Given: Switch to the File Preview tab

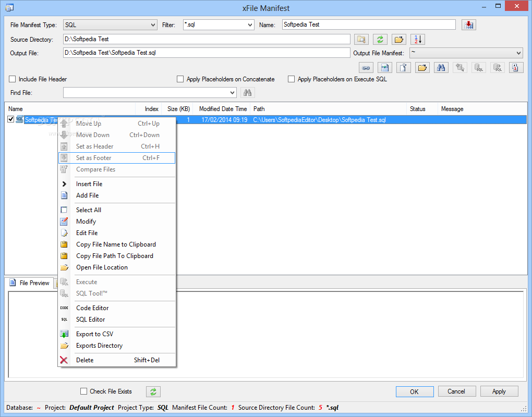Looking at the screenshot, I should (x=30, y=283).
